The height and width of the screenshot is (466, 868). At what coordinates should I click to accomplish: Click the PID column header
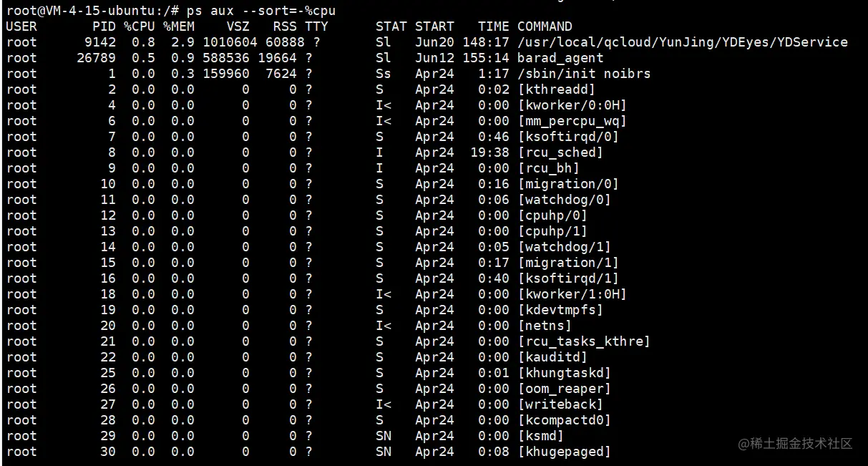104,26
